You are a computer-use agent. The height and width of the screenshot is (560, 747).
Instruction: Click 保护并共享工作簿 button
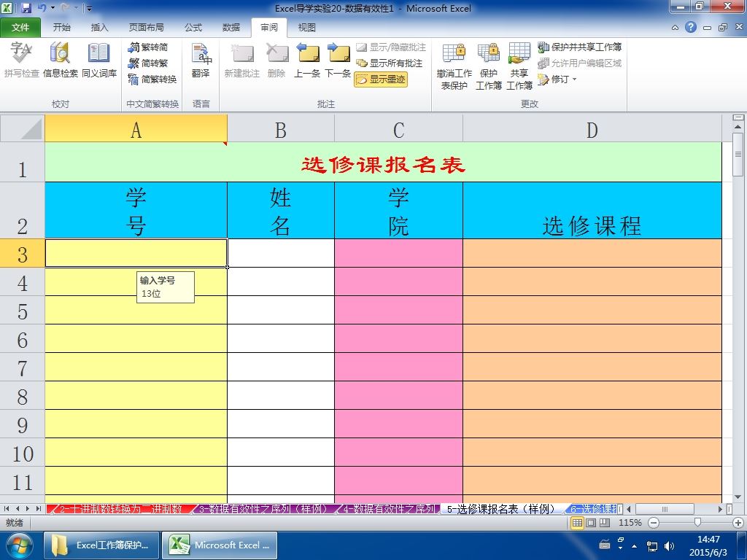(x=580, y=47)
